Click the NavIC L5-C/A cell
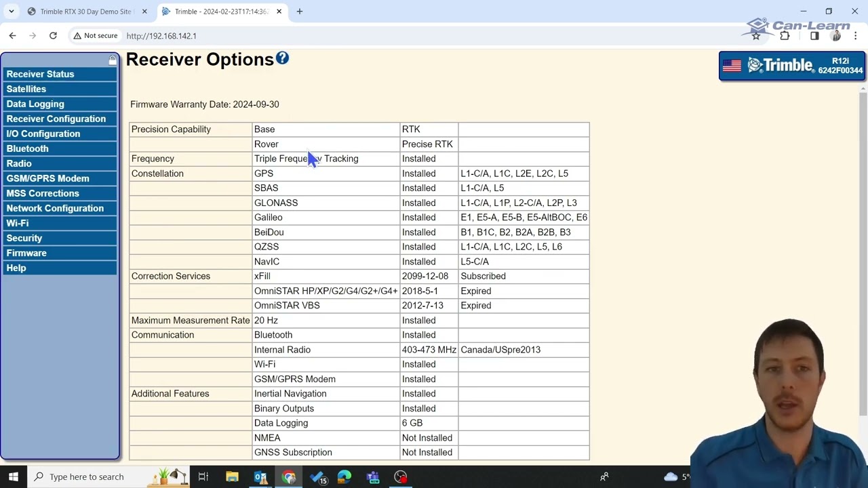Viewport: 868px width, 488px height. pos(524,262)
